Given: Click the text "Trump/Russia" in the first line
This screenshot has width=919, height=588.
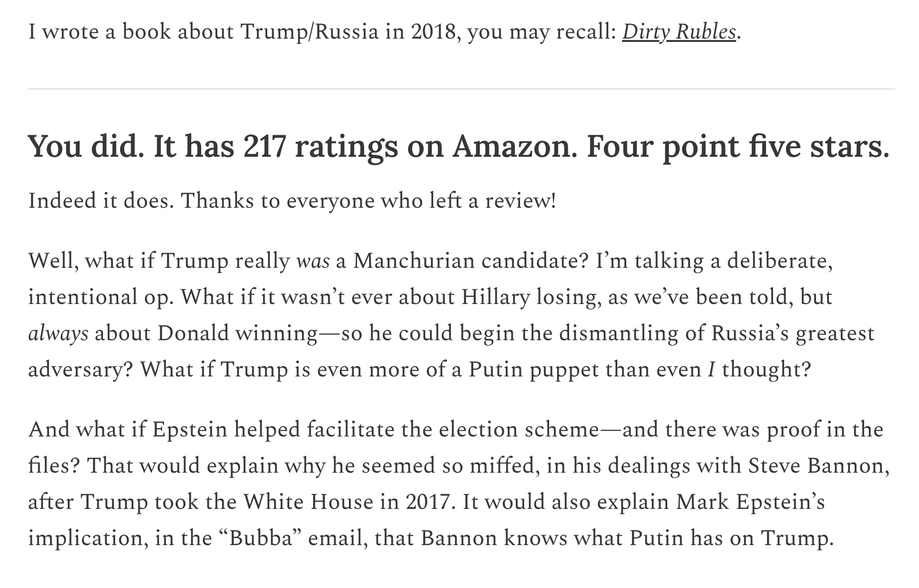Looking at the screenshot, I should 309,32.
